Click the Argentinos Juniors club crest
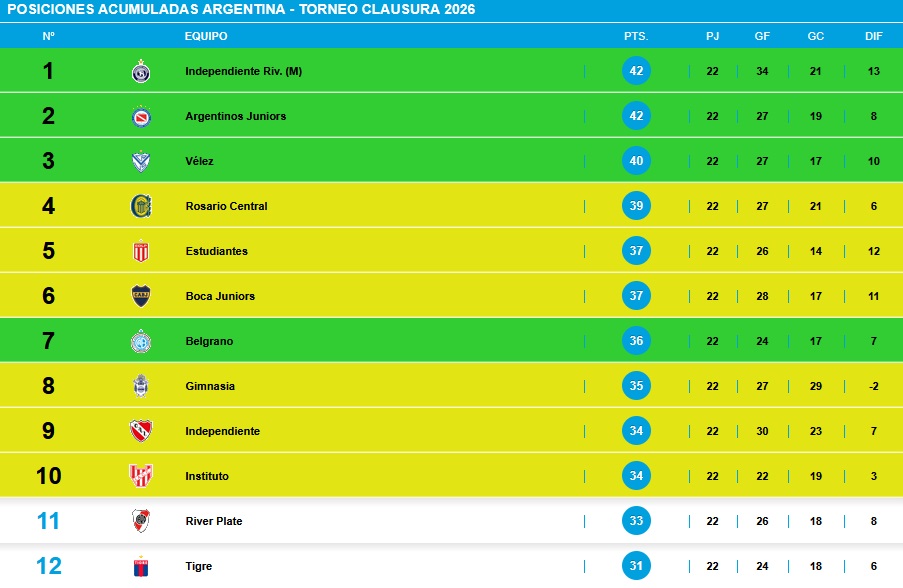Image resolution: width=903 pixels, height=588 pixels. (141, 116)
